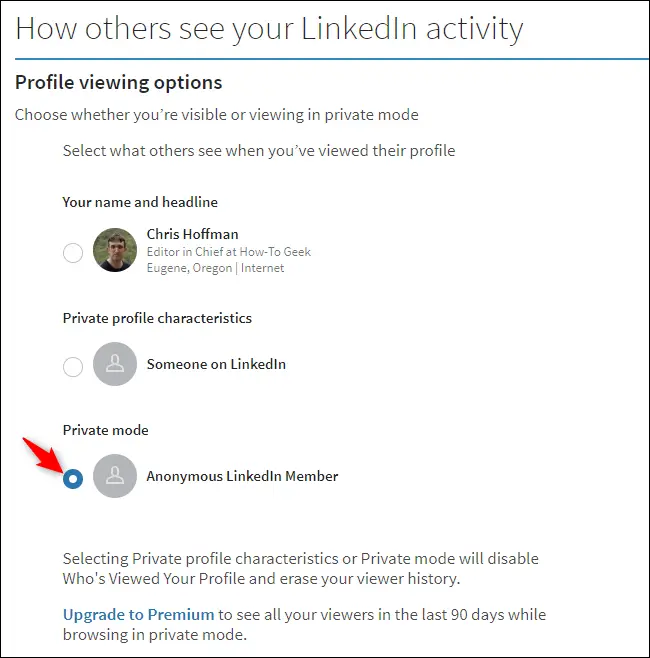The width and height of the screenshot is (650, 658).
Task: Click the Your name and headline label
Action: (x=140, y=202)
